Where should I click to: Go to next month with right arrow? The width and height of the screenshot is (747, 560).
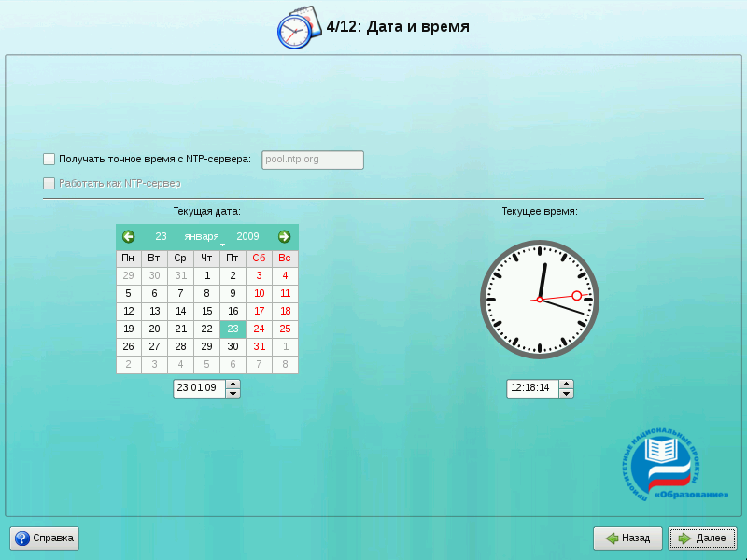(x=284, y=237)
